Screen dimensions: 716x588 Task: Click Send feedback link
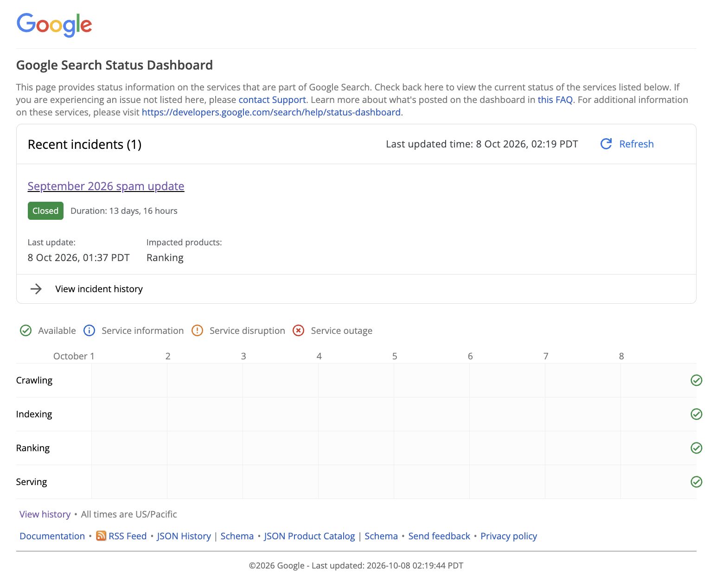[439, 536]
